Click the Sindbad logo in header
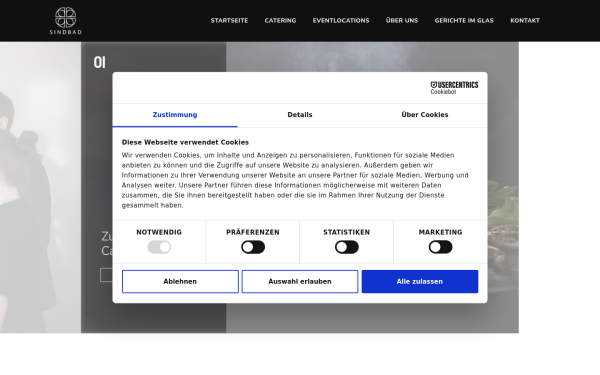The image size is (600, 375). click(x=65, y=21)
